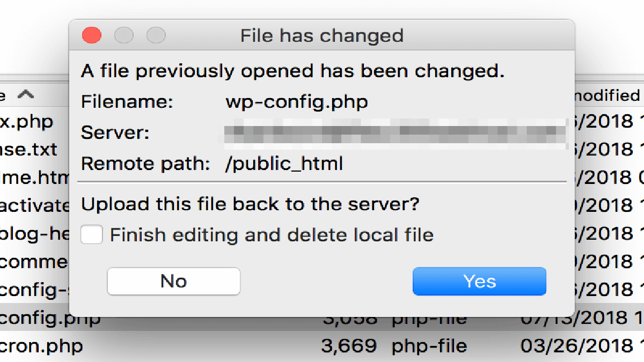
Task: Click the 3,669 file size cell
Action: point(349,346)
